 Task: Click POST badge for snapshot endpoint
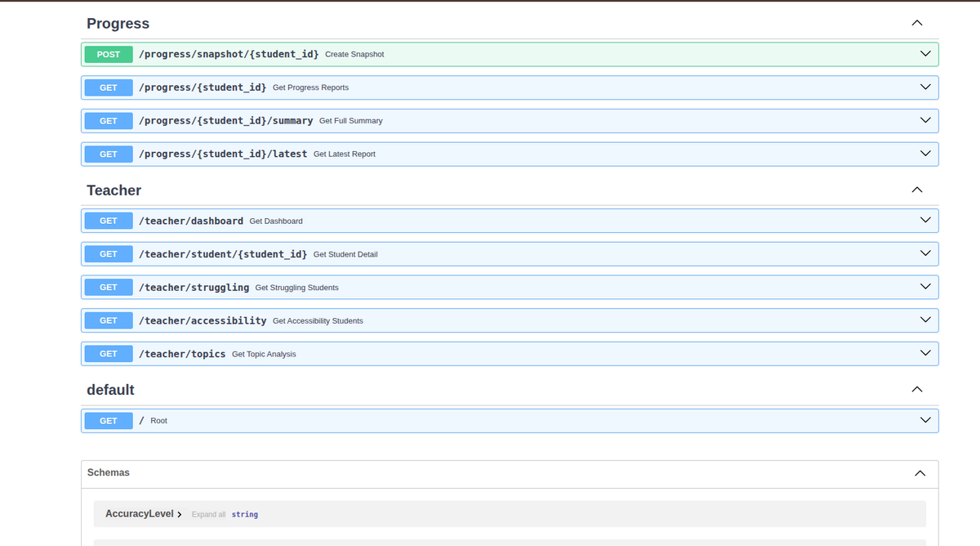[x=109, y=55]
